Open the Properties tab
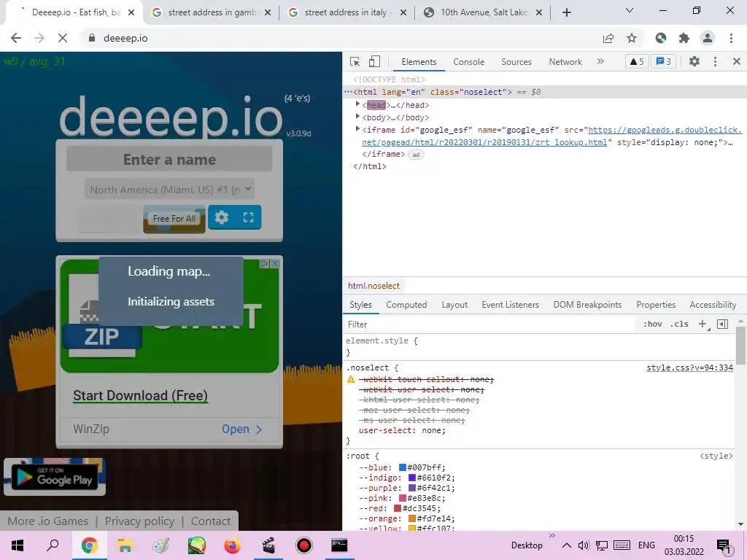Image resolution: width=747 pixels, height=560 pixels. tap(656, 305)
